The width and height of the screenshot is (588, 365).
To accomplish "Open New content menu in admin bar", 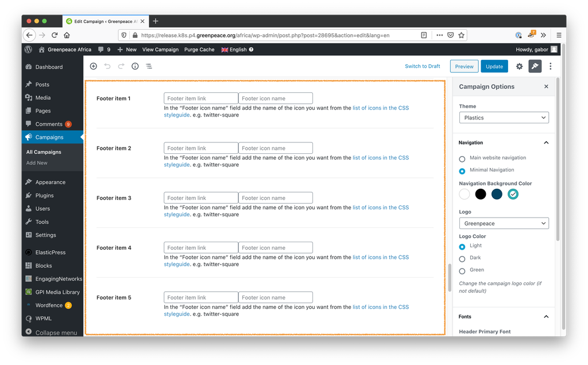I will coord(127,49).
